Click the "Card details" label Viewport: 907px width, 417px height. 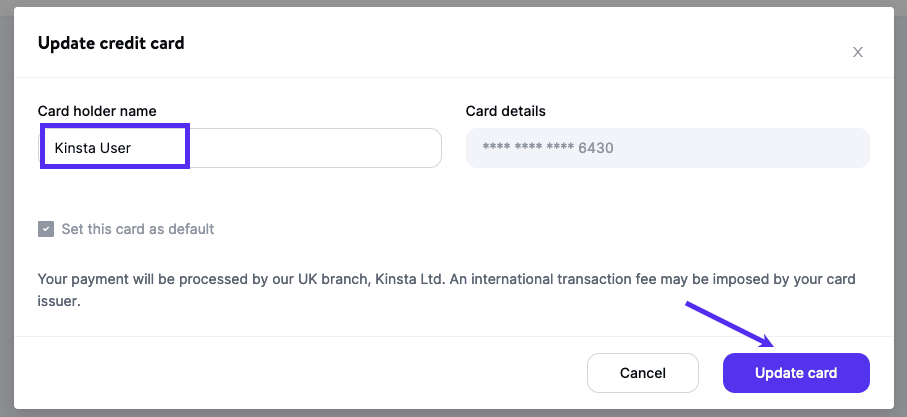click(x=506, y=111)
